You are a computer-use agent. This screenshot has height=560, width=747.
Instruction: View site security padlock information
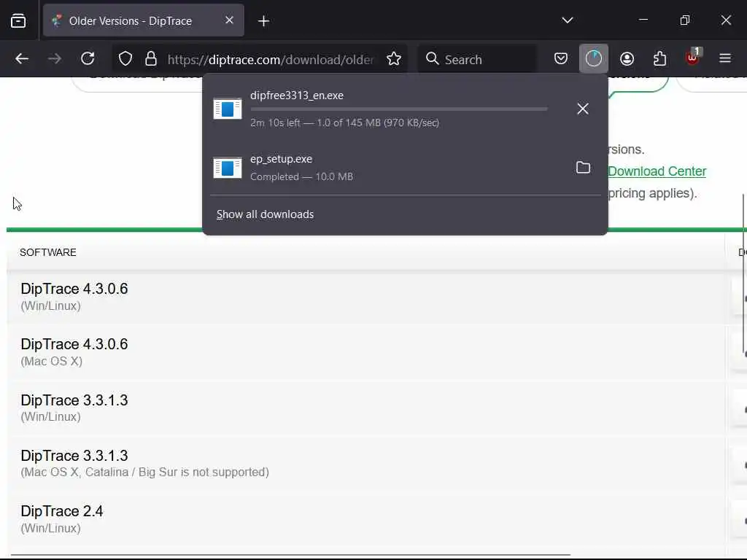coord(151,59)
